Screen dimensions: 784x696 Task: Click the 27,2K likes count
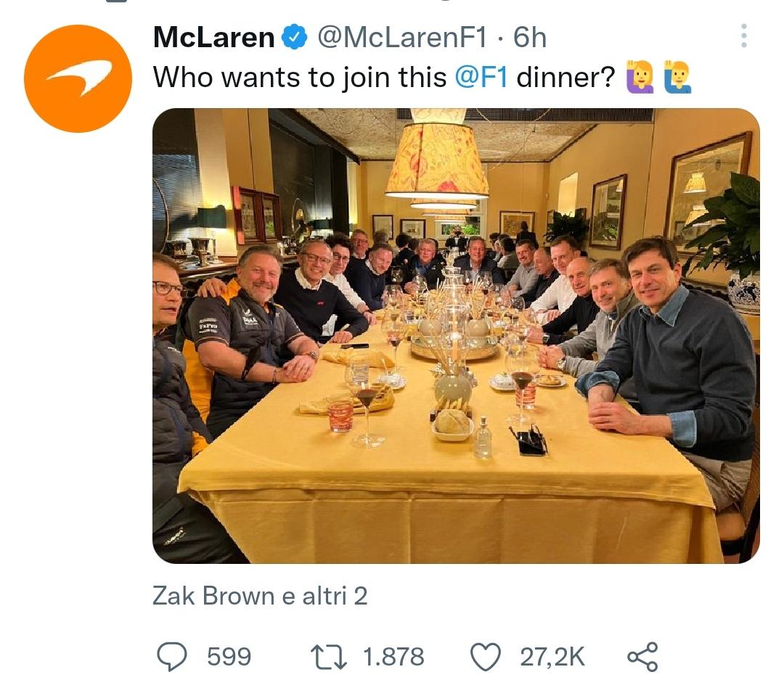(x=552, y=657)
